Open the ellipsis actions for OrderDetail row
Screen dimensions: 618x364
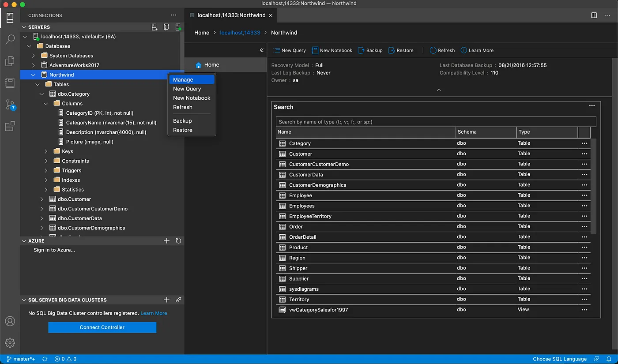tap(584, 237)
